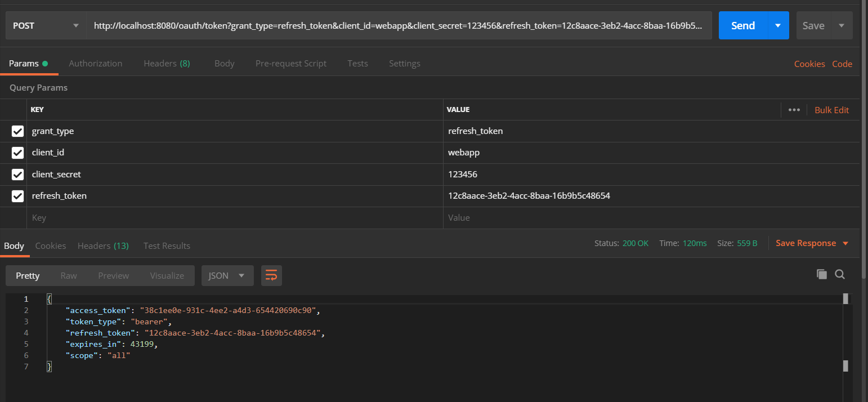Screen dimensions: 868x402
Task: Switch response view to Raw
Action: pos(69,275)
